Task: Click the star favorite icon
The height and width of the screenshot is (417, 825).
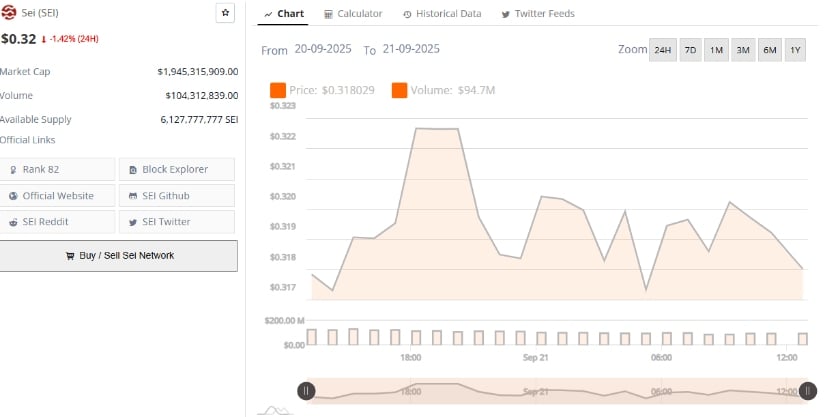Action: [225, 13]
